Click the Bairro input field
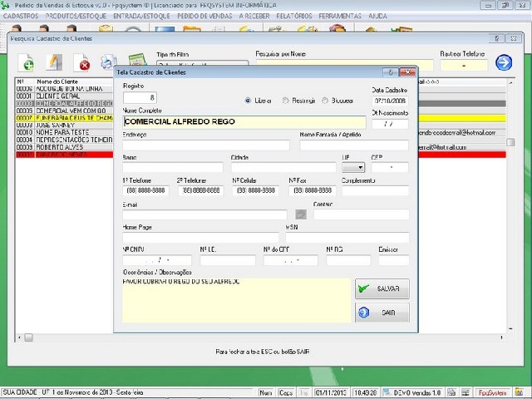The height and width of the screenshot is (399, 532). 173,167
